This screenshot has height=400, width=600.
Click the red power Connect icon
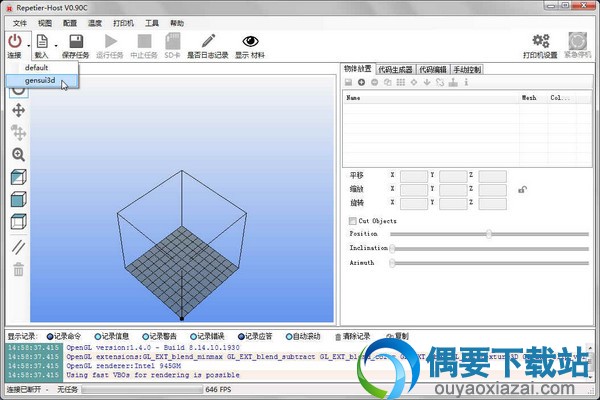(15, 41)
